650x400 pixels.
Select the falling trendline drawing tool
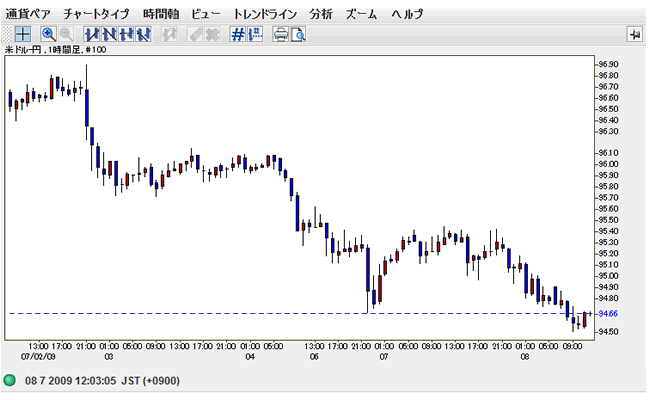(109, 34)
